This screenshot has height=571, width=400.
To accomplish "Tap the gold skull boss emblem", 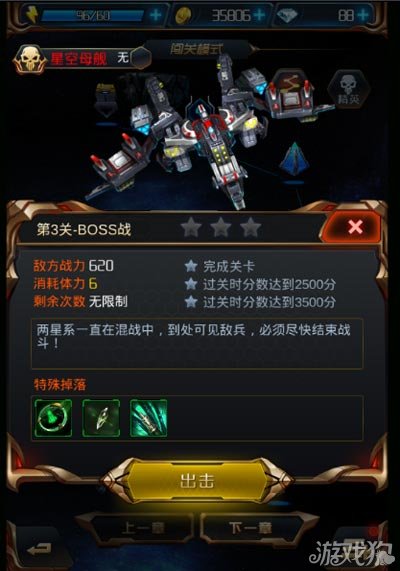I will pos(30,59).
